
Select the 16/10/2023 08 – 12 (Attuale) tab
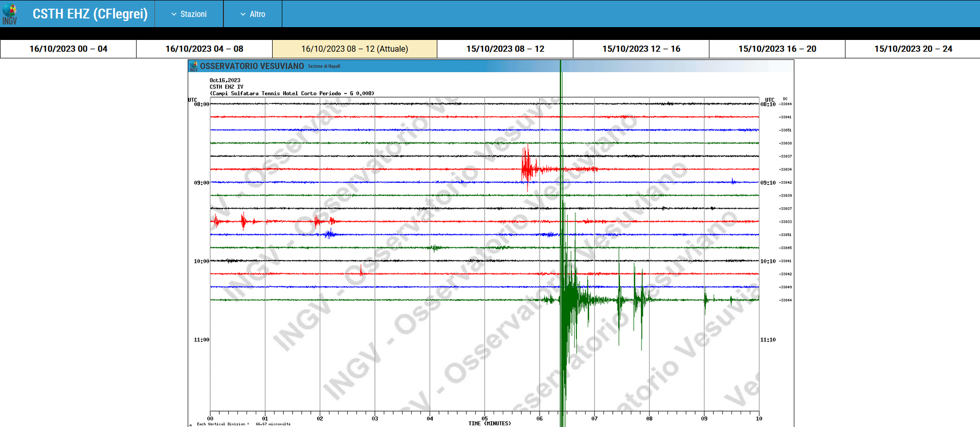point(354,49)
